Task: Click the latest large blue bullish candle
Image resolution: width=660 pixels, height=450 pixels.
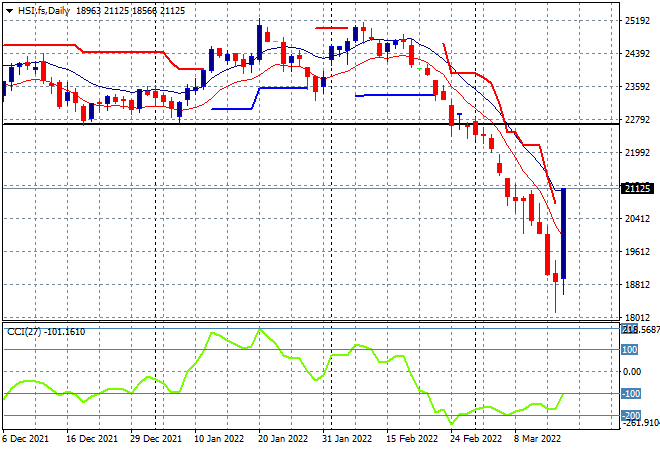Action: 563,234
